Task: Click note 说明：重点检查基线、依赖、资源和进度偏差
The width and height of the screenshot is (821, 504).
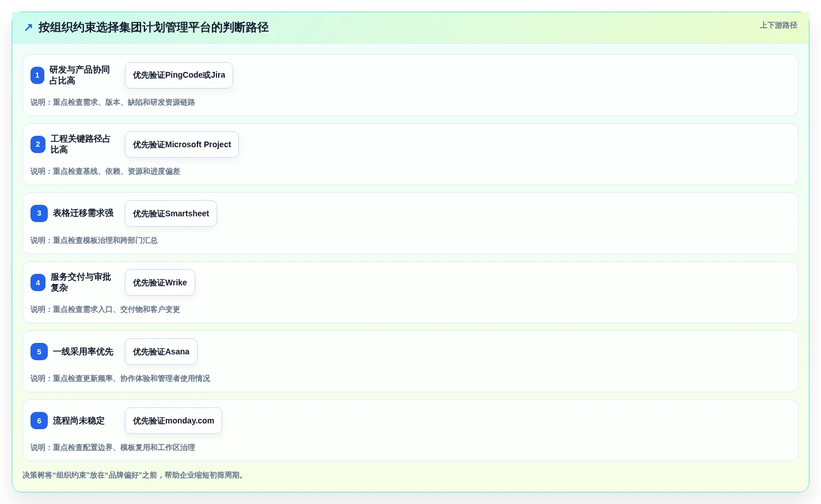Action: (105, 171)
